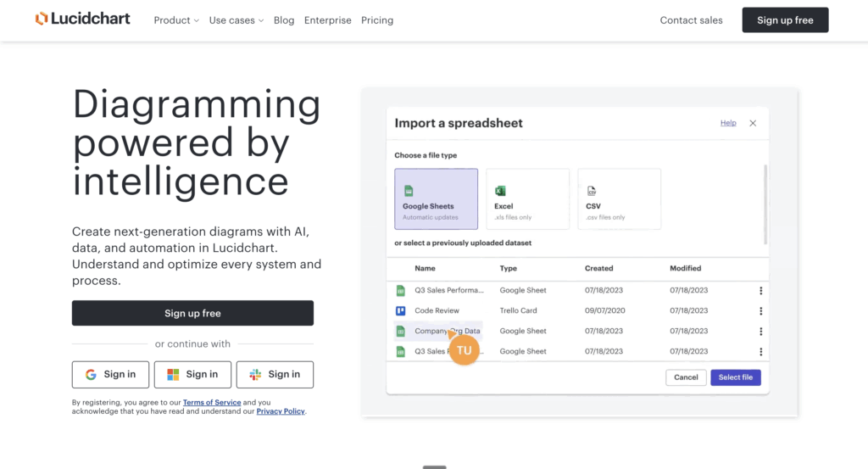The width and height of the screenshot is (868, 469).
Task: Click the Name column header
Action: (426, 268)
